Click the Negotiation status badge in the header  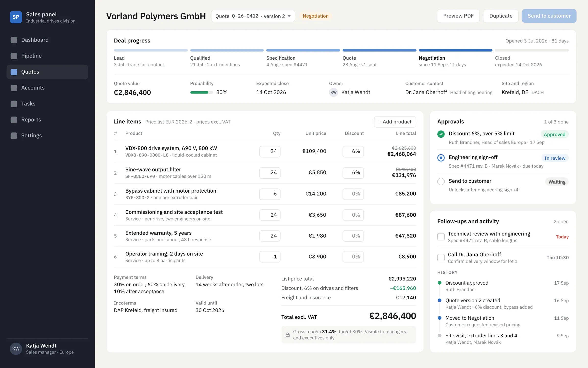click(x=316, y=16)
